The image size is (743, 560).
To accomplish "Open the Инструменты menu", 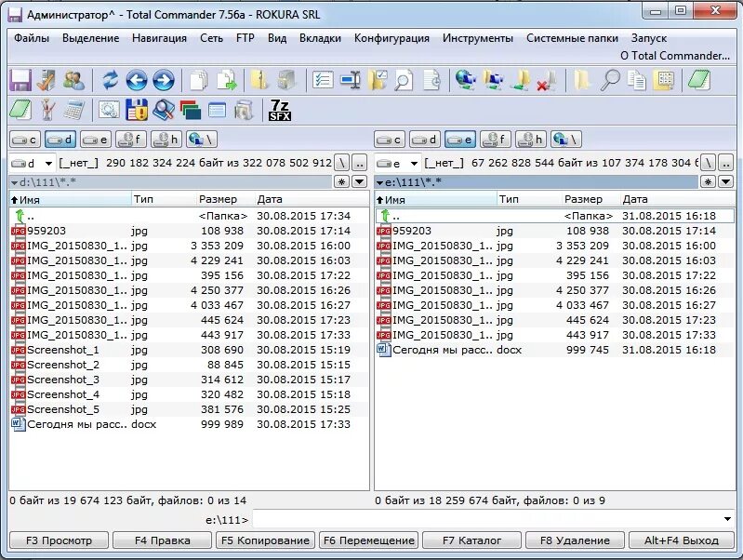I will point(478,38).
